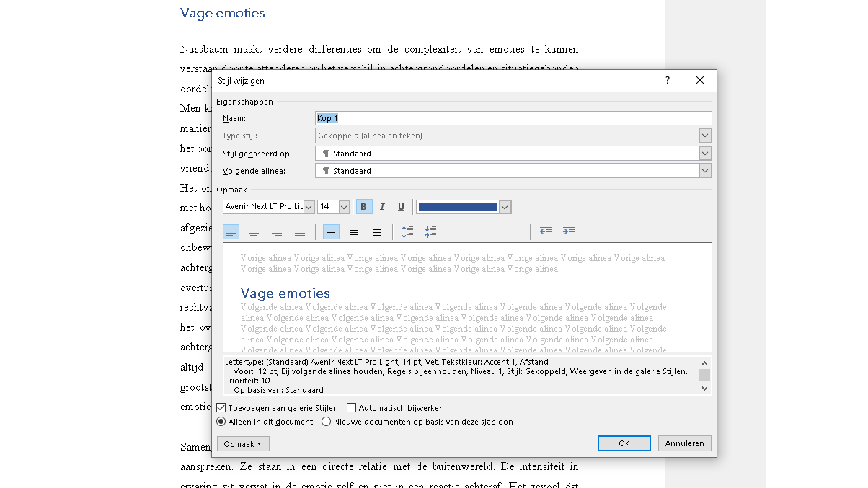
Task: Select the center alignment icon
Action: point(254,232)
